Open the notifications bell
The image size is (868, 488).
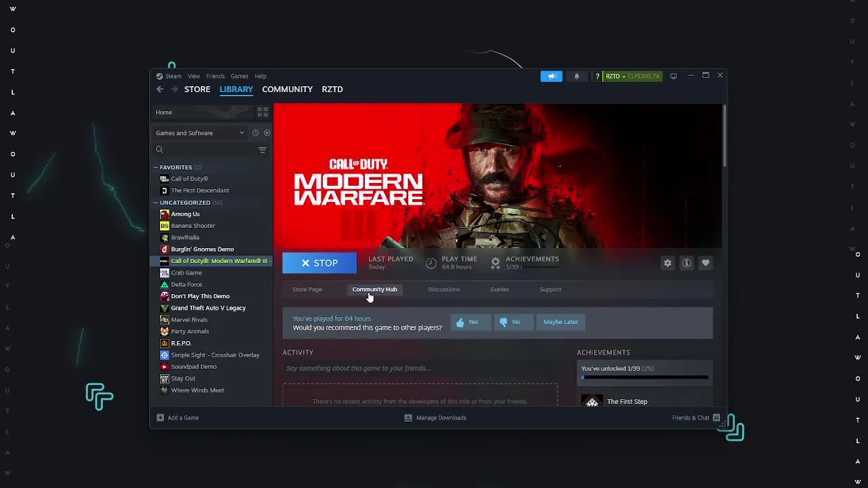click(576, 76)
